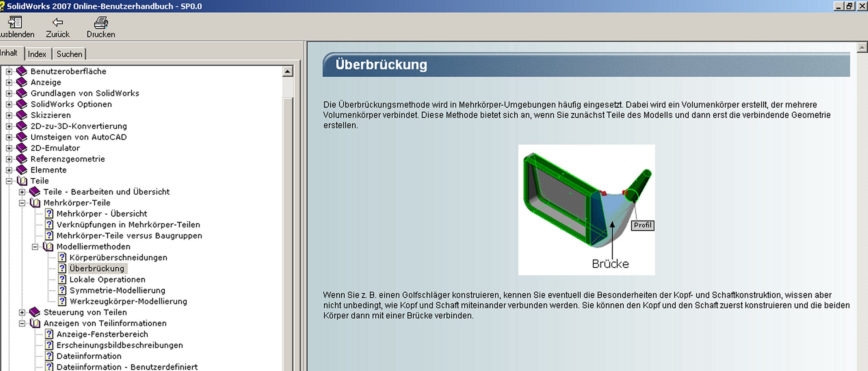Expand the Steuerung von Teilen node
The image size is (868, 371).
[22, 313]
